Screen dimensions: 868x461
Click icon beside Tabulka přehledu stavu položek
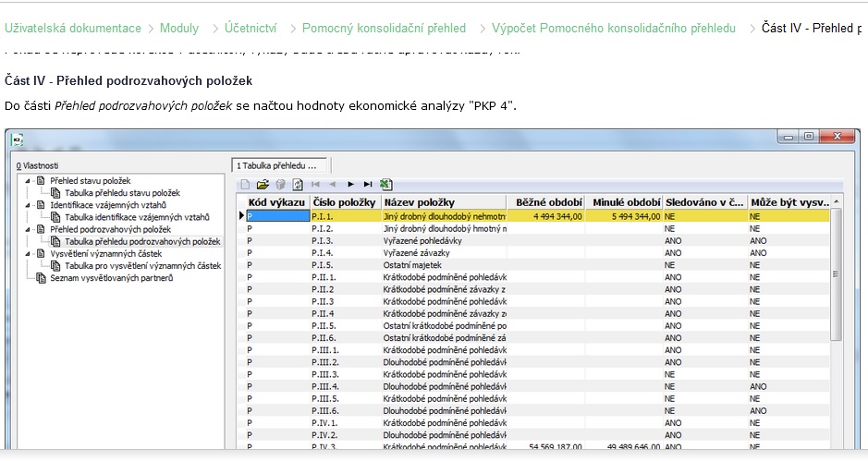click(55, 193)
